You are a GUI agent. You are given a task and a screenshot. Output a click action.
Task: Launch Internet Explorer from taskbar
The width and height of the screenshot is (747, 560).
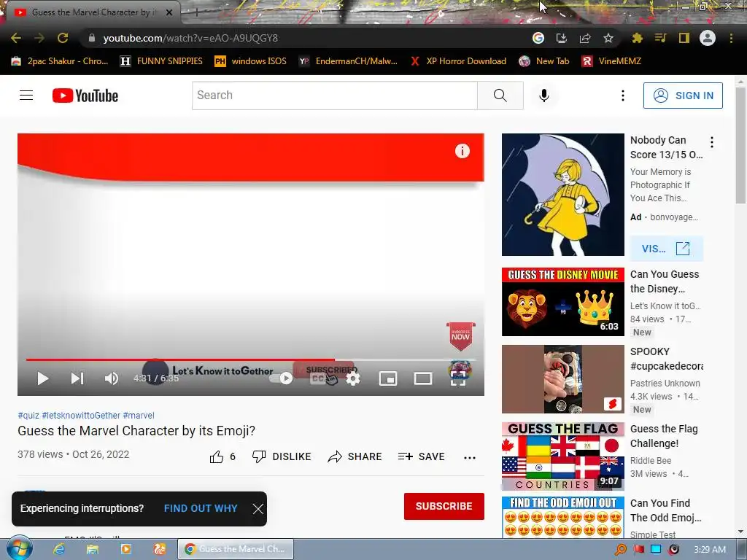pyautogui.click(x=58, y=549)
